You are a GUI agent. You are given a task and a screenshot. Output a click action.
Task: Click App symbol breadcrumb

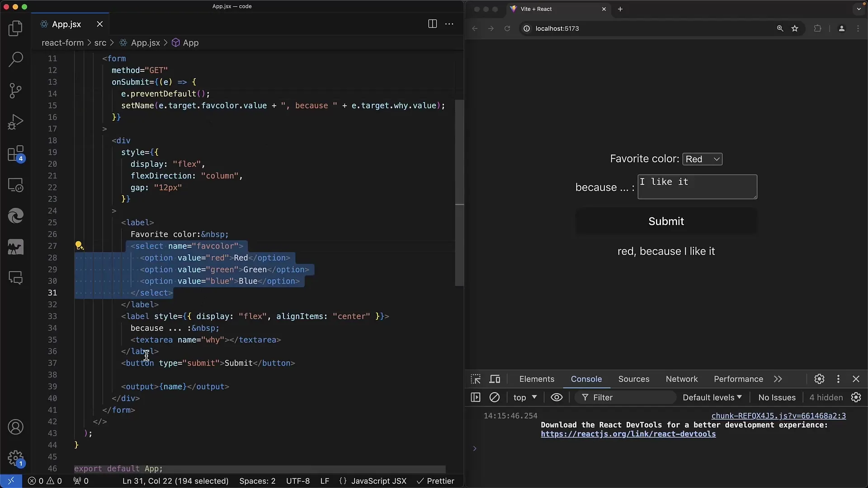[185, 42]
